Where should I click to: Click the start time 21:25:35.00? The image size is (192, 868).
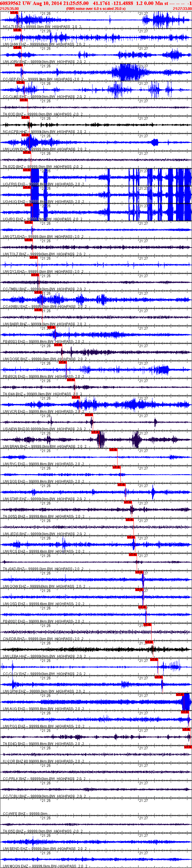[9, 8]
